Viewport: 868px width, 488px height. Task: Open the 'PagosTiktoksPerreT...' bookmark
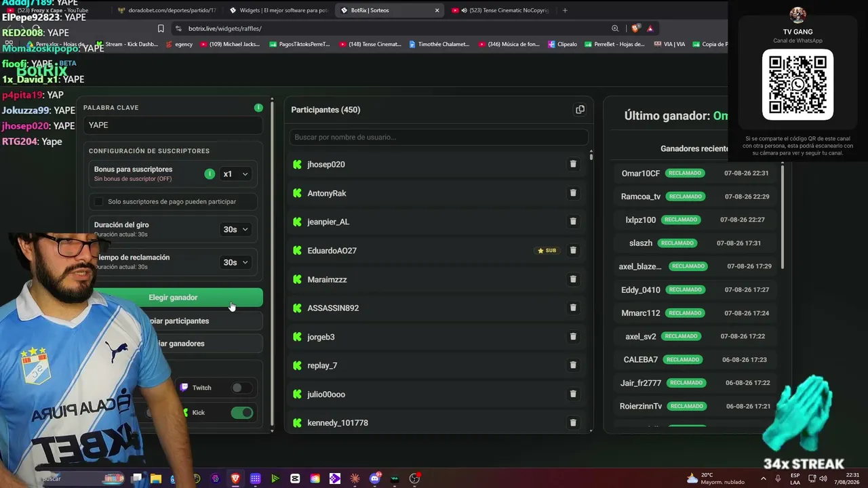coord(299,44)
